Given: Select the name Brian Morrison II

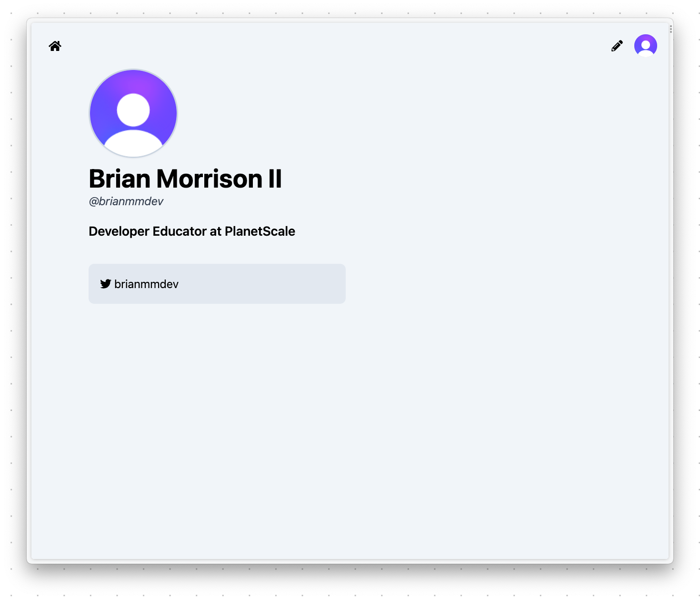Looking at the screenshot, I should [x=185, y=179].
